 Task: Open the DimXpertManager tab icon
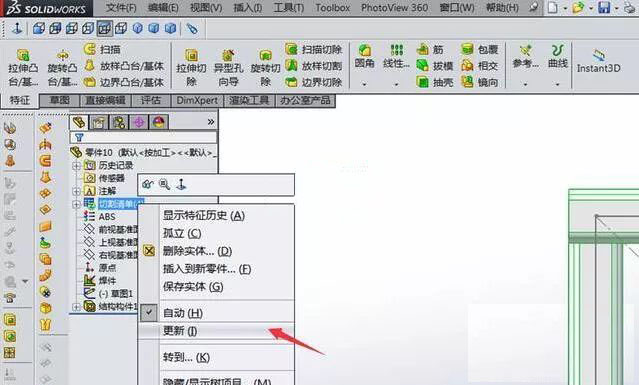click(x=139, y=122)
